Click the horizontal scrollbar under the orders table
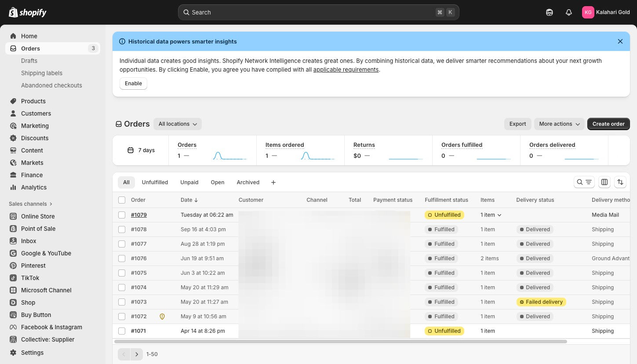The height and width of the screenshot is (364, 637). 340,342
